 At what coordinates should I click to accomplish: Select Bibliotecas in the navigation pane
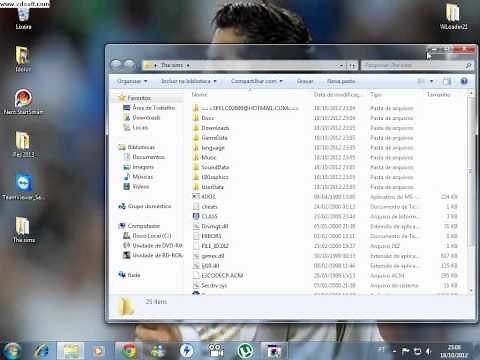(x=137, y=147)
